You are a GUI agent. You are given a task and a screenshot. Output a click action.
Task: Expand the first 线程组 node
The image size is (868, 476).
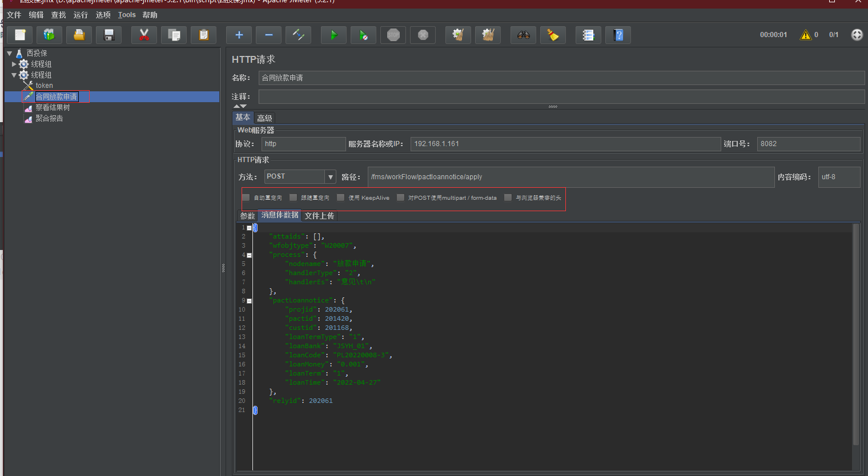14,64
